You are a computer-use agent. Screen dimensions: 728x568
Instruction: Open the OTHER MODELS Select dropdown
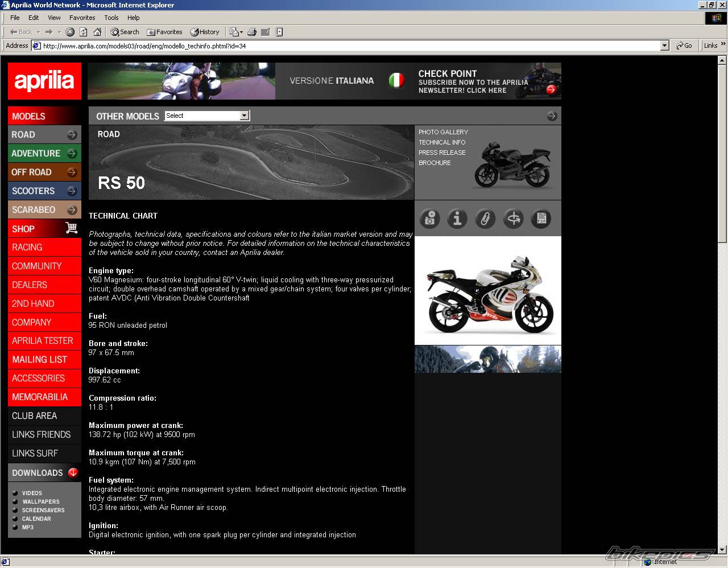[x=207, y=116]
